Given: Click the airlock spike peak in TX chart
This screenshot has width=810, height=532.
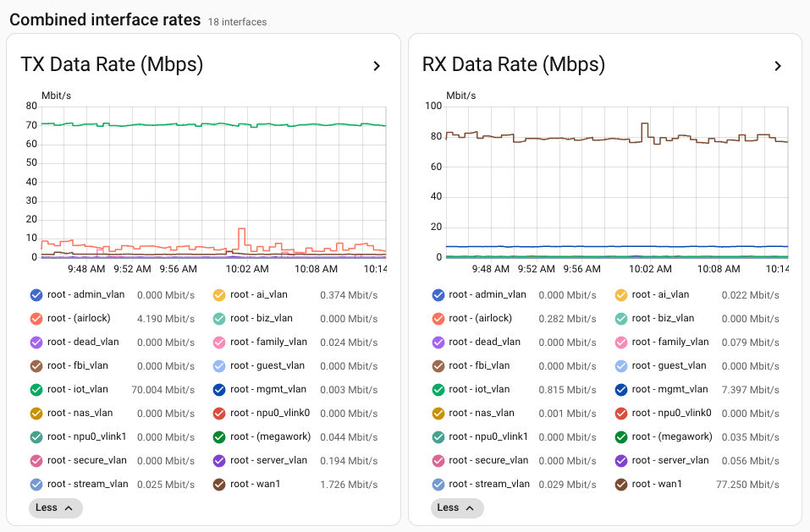Looking at the screenshot, I should coord(241,228).
